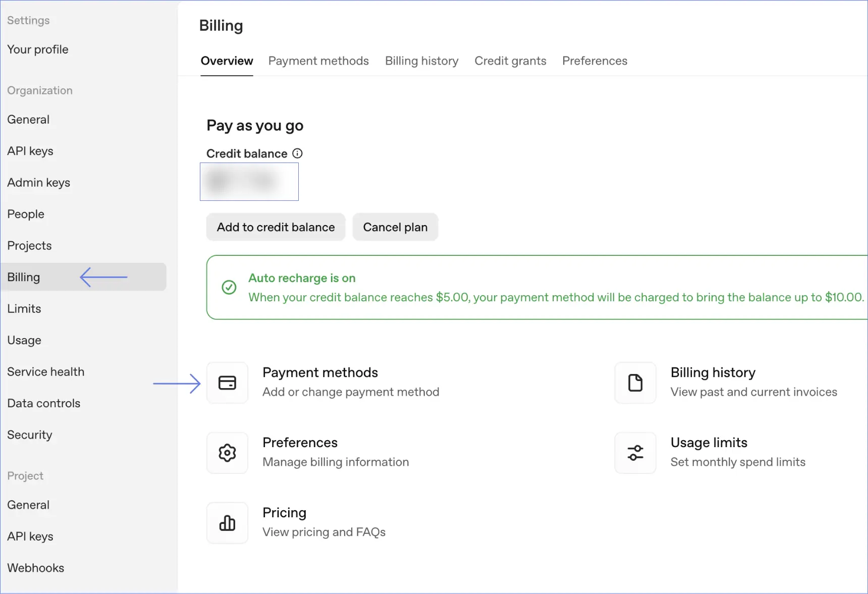Viewport: 868px width, 594px height.
Task: Click the Payment methods credit card icon
Action: point(227,383)
